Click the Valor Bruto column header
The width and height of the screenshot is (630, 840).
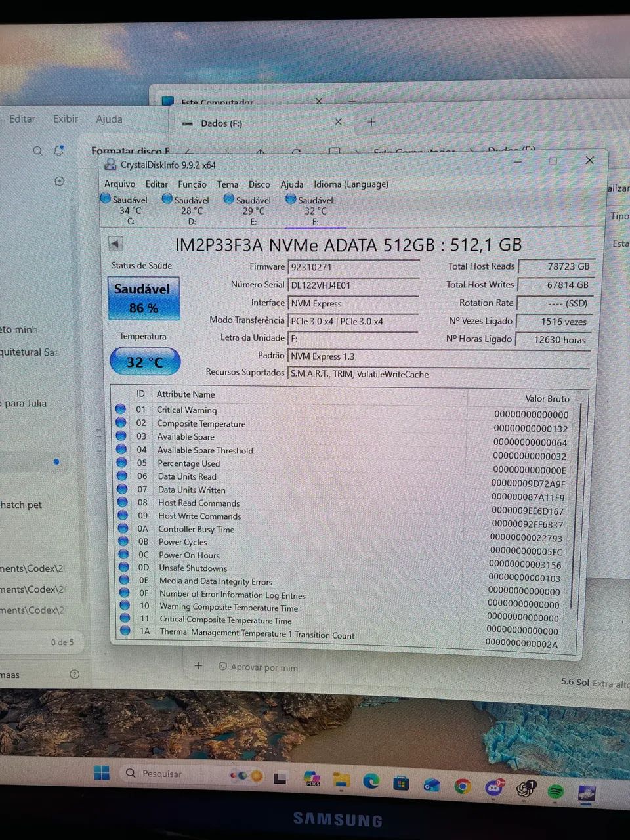pyautogui.click(x=547, y=398)
